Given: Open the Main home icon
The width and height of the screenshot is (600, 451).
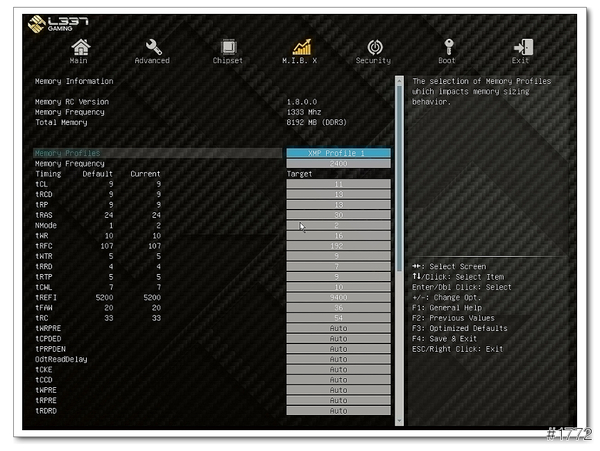Looking at the screenshot, I should click(x=81, y=47).
